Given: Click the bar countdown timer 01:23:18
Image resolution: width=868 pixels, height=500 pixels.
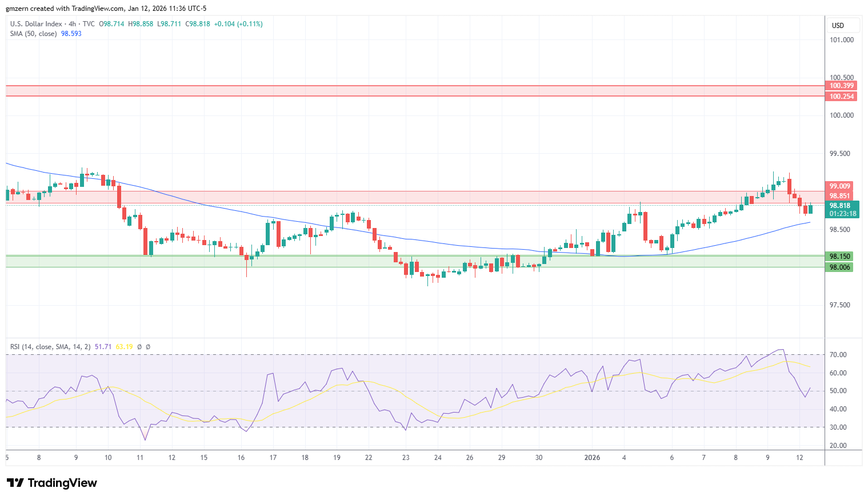Looking at the screenshot, I should (x=842, y=214).
